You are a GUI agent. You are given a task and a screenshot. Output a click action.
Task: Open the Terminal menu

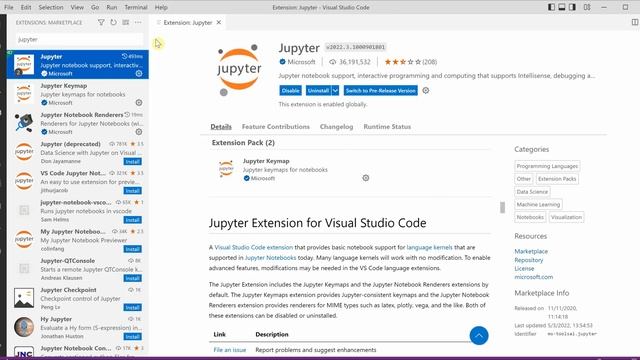coord(136,7)
